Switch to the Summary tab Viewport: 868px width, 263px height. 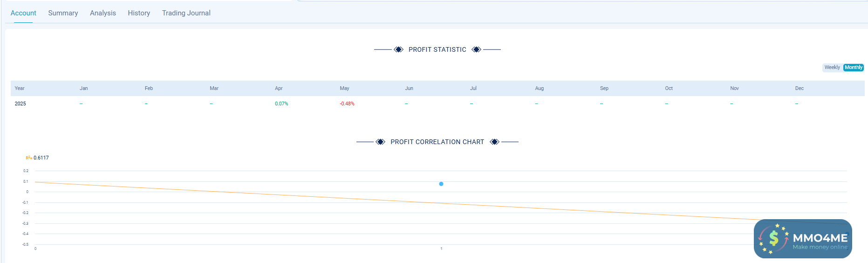tap(63, 13)
